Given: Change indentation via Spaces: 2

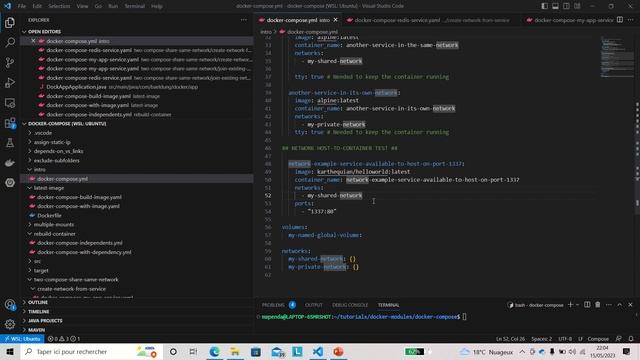Looking at the screenshot, I should [x=541, y=339].
